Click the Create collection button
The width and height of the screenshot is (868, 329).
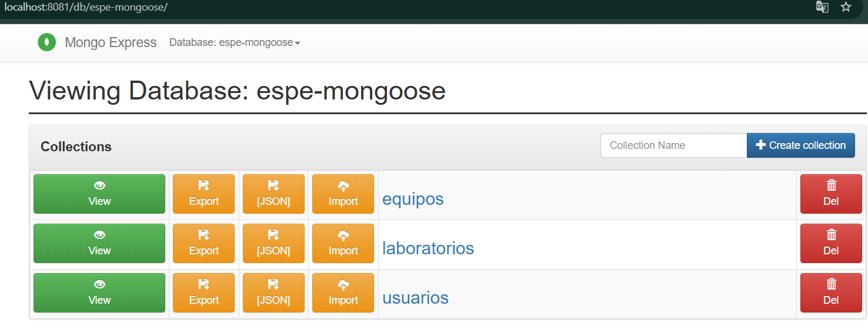coord(801,145)
